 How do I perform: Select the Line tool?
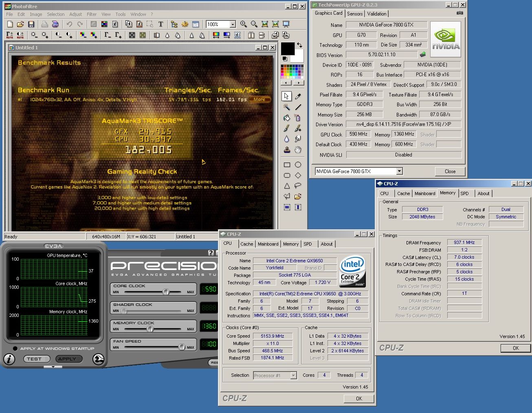[x=298, y=107]
